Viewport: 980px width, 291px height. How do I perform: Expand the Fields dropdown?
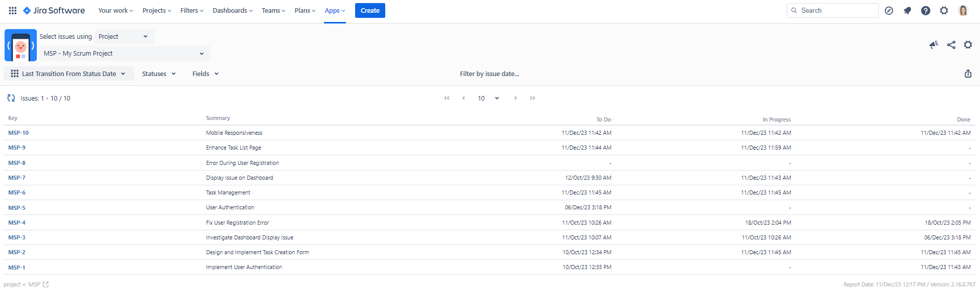205,74
